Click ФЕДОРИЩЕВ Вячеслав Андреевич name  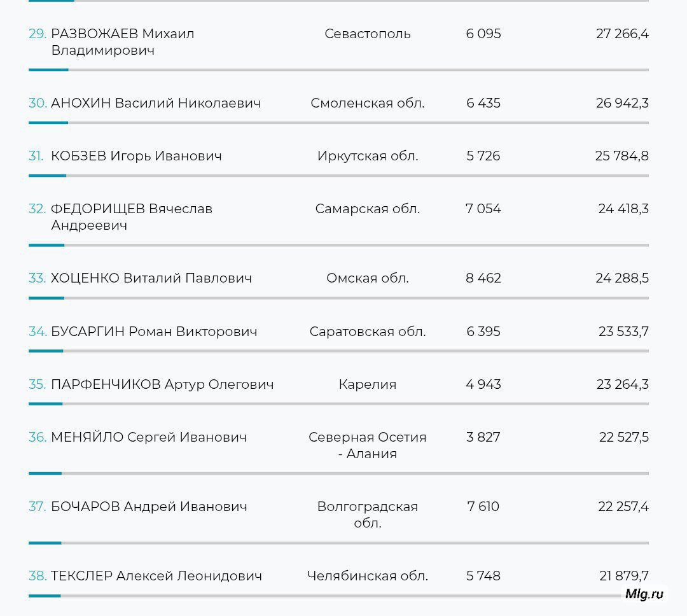[132, 217]
